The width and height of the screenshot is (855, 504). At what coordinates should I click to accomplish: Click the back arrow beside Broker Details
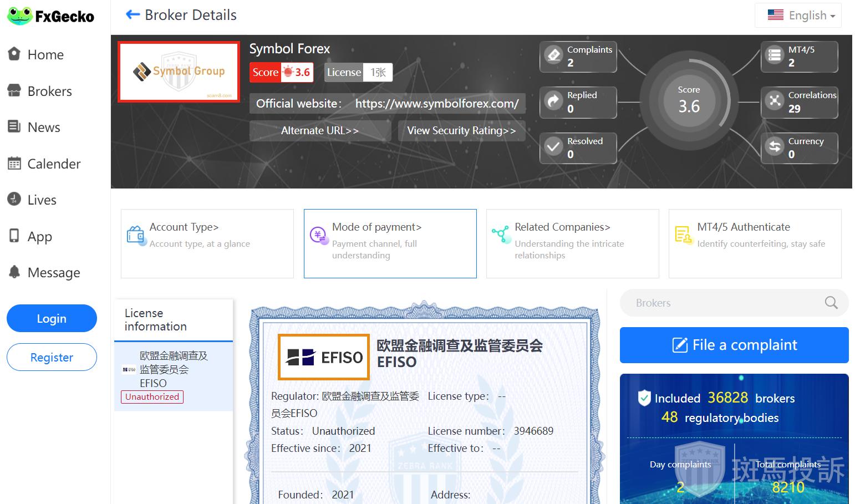pos(133,15)
